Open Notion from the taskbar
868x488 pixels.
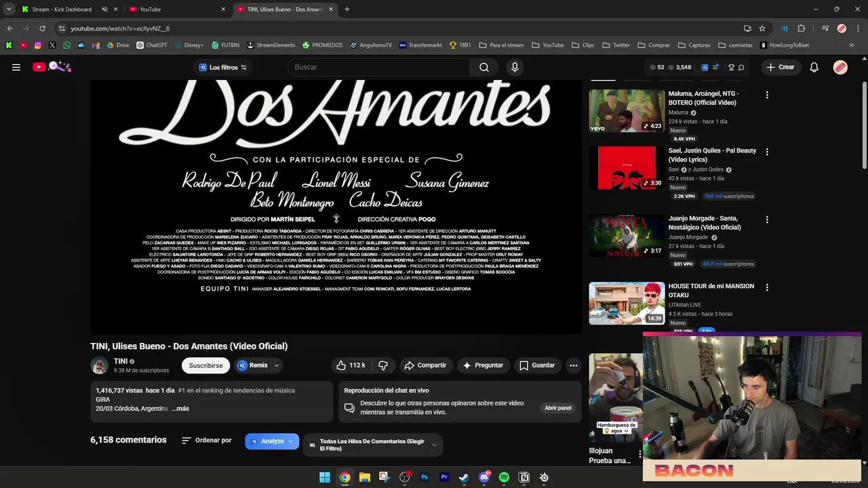point(524,477)
